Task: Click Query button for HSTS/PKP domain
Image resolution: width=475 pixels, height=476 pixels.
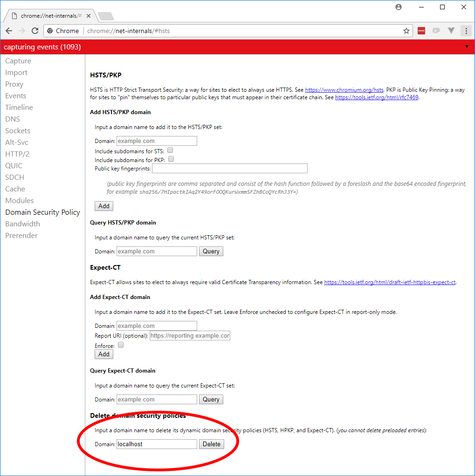Action: coord(211,251)
